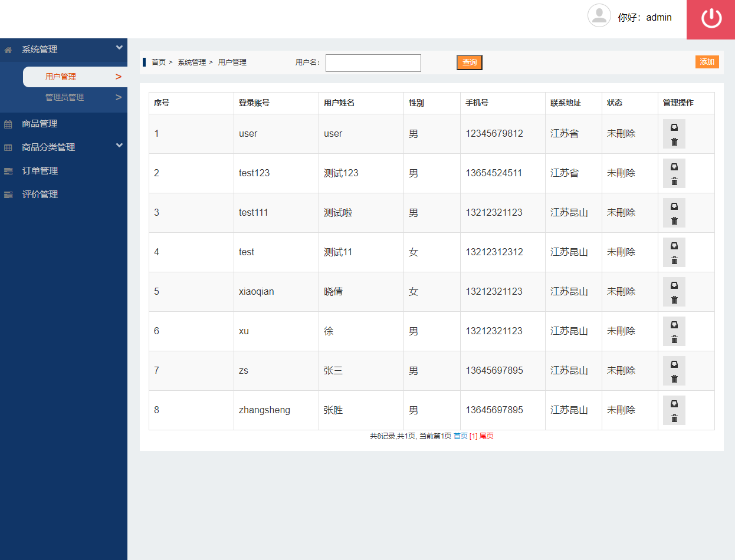Viewport: 735px width, 560px height.
Task: Collapse the 系统管理 sidebar section
Action: 119,48
